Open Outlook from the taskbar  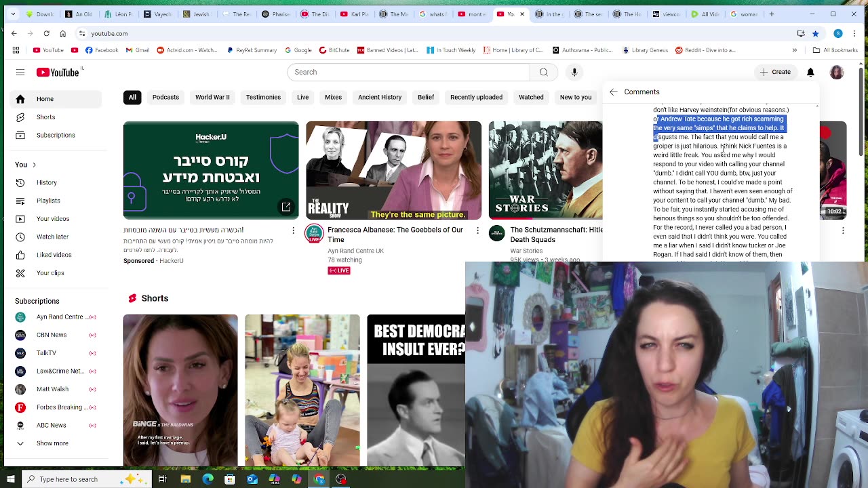[252, 479]
